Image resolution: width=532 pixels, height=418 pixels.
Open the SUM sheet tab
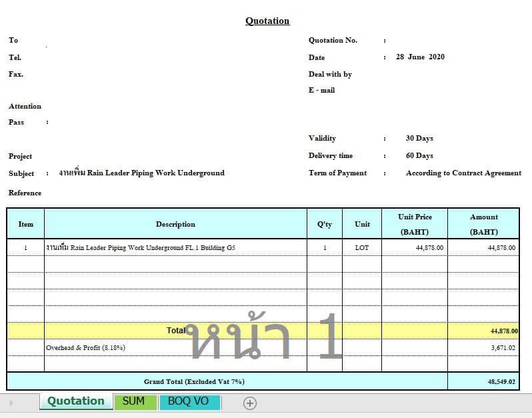tap(135, 401)
